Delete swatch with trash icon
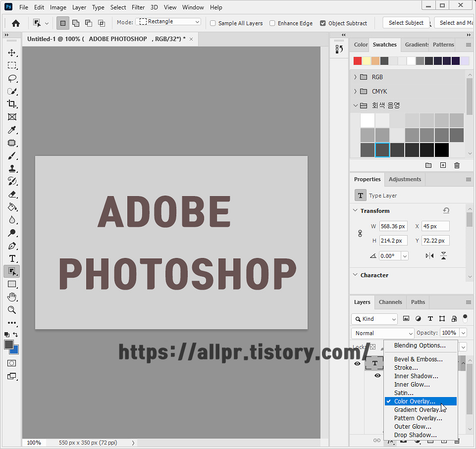 pyautogui.click(x=457, y=165)
